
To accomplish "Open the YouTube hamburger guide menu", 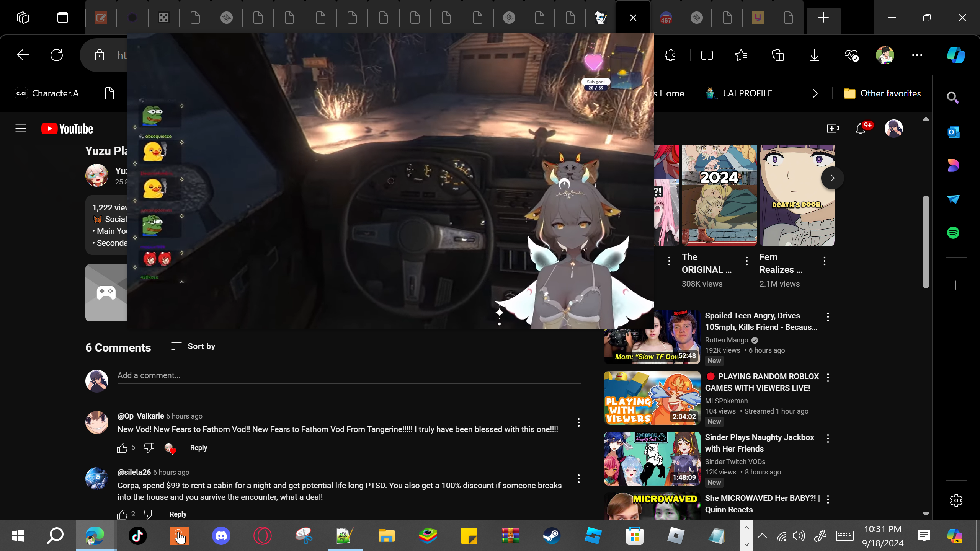I will click(x=21, y=129).
